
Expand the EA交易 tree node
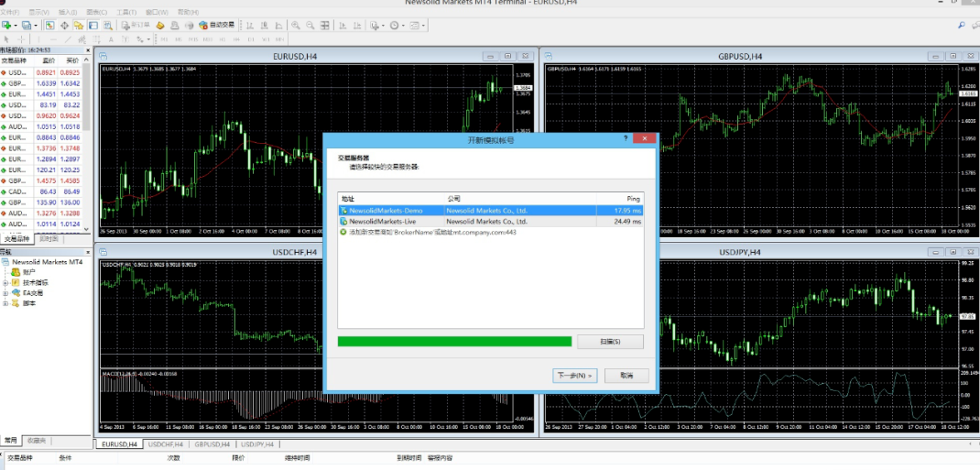(5, 292)
